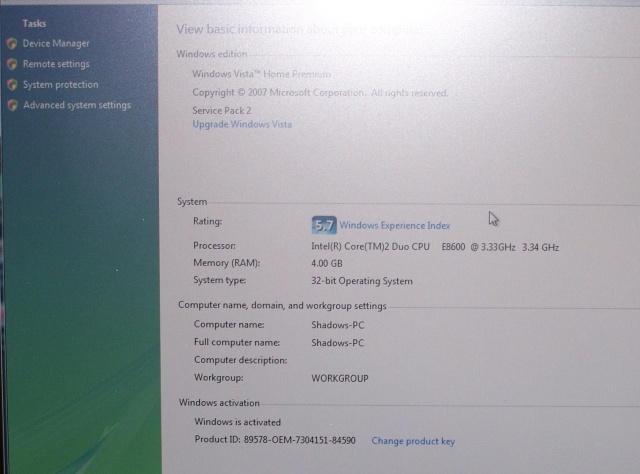Click the Shadows-PC value beside Full computer name
640x474 pixels.
(x=338, y=343)
